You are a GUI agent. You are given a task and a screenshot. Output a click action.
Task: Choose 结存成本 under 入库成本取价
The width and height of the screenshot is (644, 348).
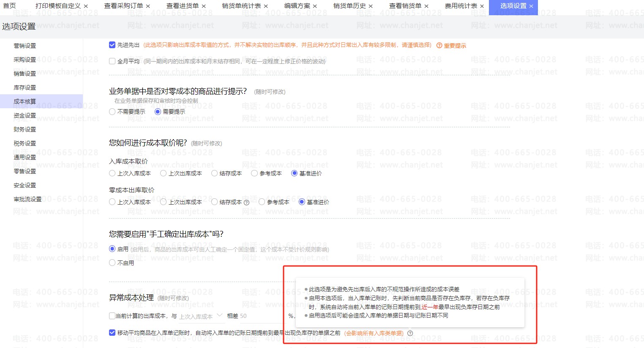click(x=214, y=173)
